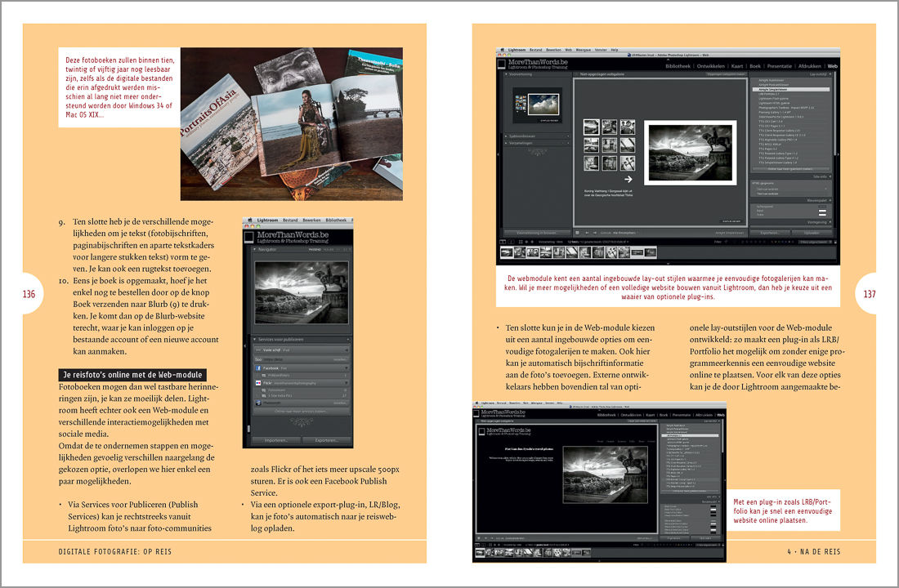Click left panel collapse arrow in small Lightroom panel
Image resolution: width=899 pixels, height=588 pixels.
245,345
